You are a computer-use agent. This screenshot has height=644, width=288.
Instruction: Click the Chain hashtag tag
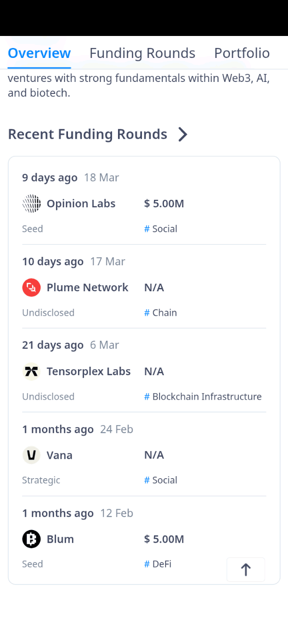(x=160, y=313)
